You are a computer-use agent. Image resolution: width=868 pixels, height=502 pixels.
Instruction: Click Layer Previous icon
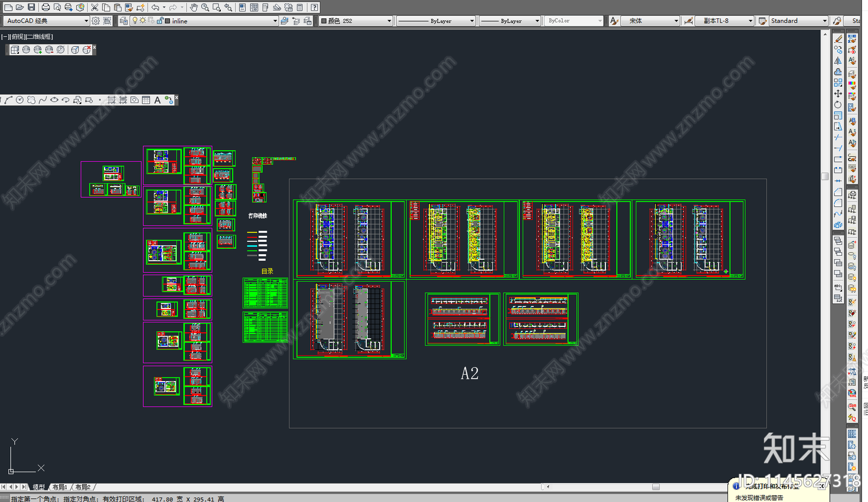click(x=296, y=21)
